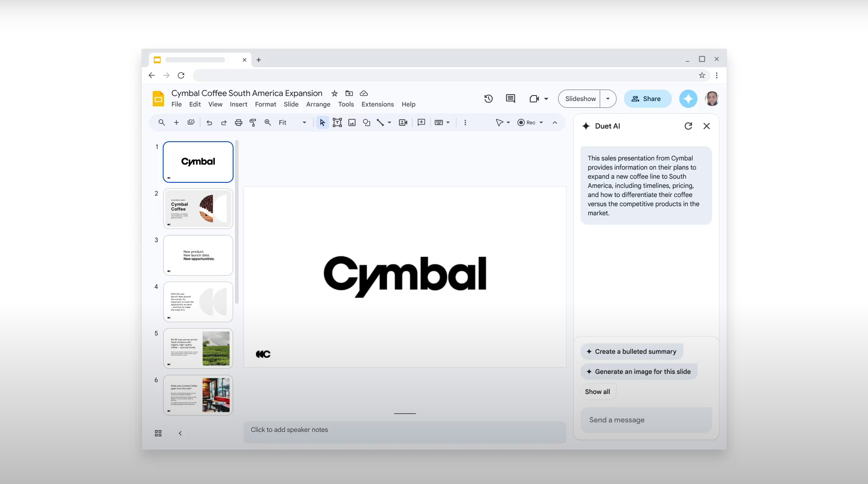
Task: Click the Show all suggestions button
Action: pos(597,392)
